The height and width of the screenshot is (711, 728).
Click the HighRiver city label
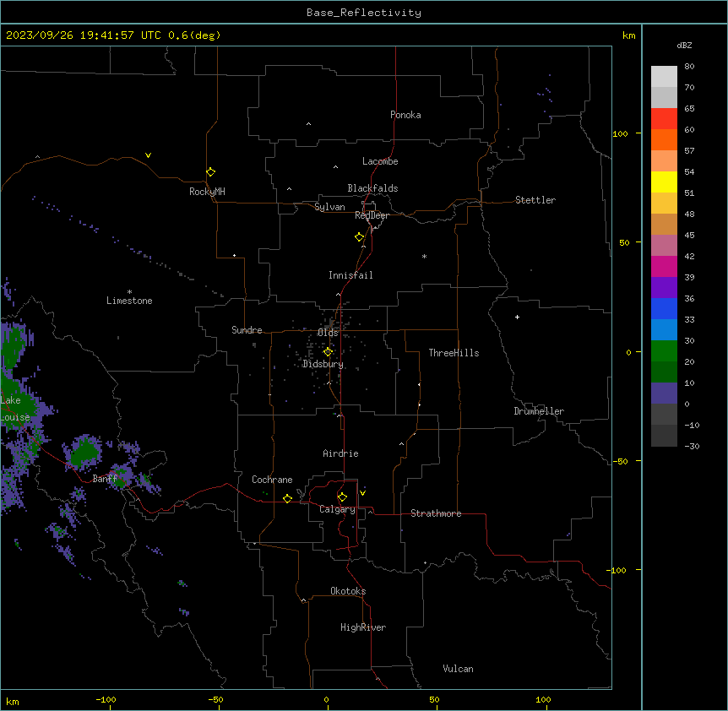[x=363, y=627]
